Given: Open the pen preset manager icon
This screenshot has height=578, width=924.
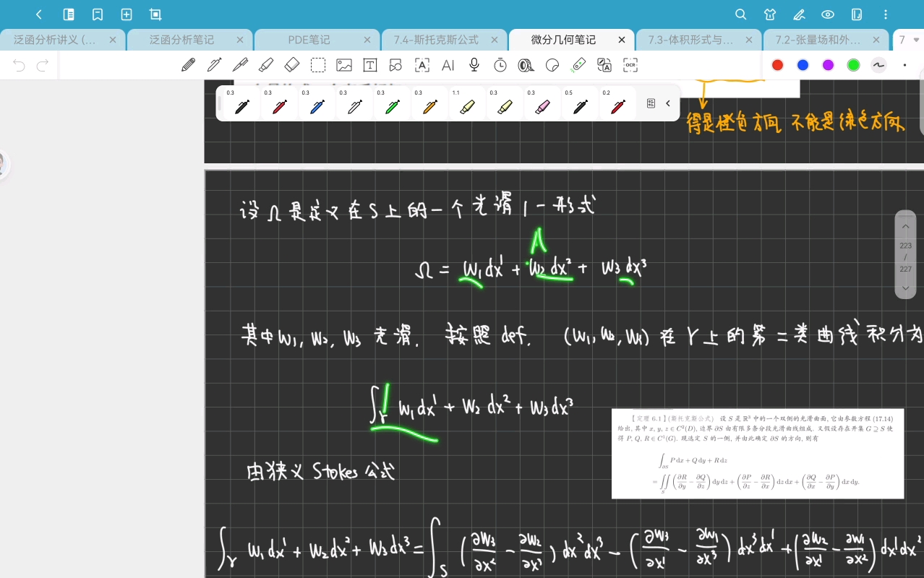Looking at the screenshot, I should (x=651, y=103).
